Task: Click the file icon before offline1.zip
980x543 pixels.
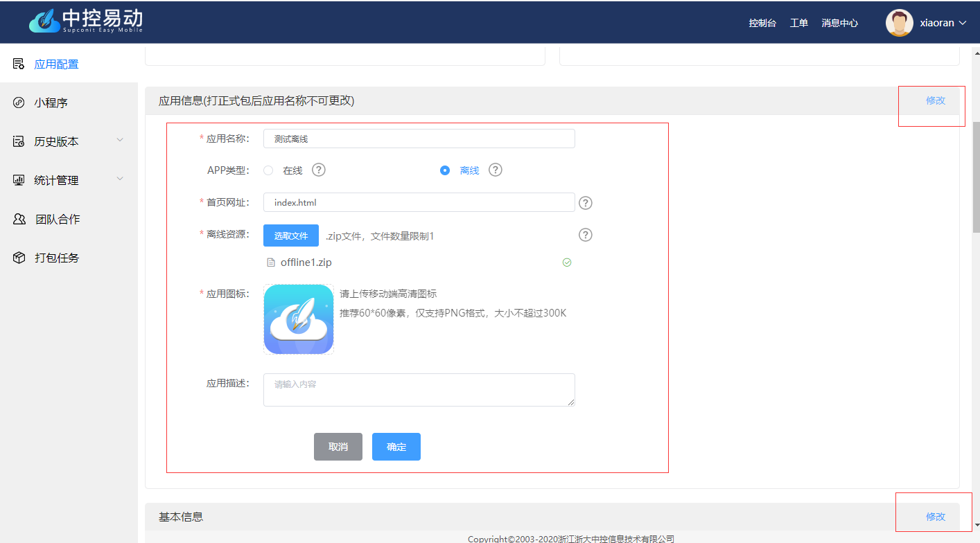Action: click(x=271, y=262)
